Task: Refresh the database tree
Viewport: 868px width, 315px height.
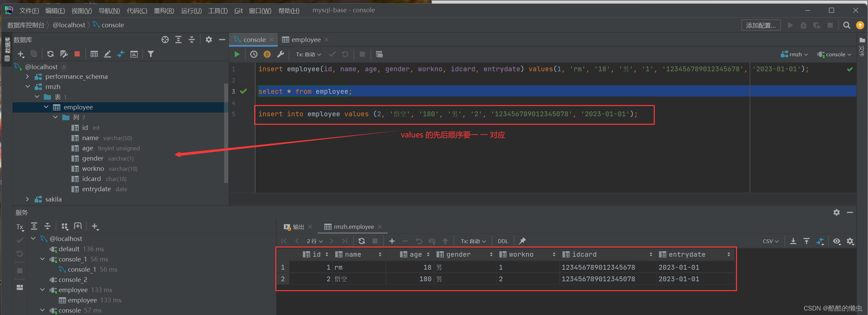Action: pos(50,54)
